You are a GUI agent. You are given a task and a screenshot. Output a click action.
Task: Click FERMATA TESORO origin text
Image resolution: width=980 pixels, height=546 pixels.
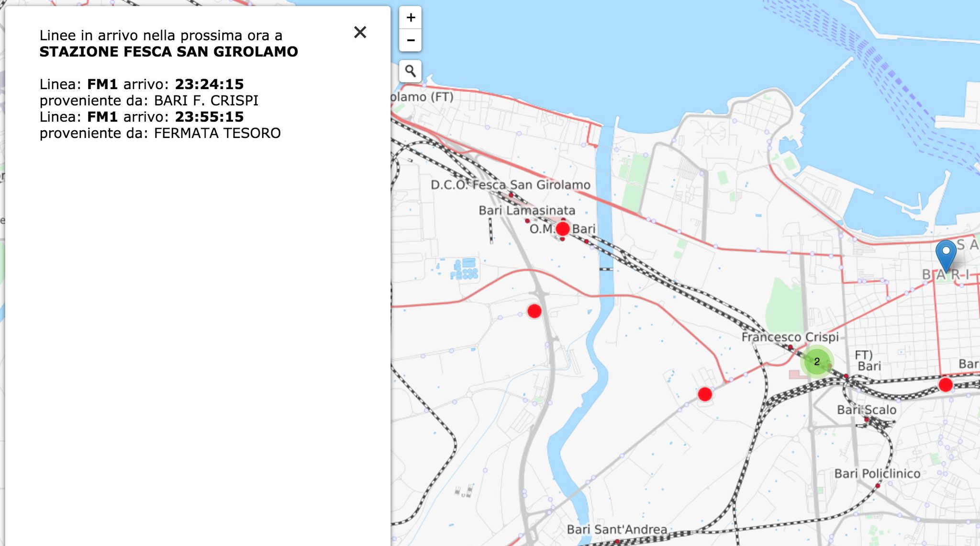tap(217, 133)
